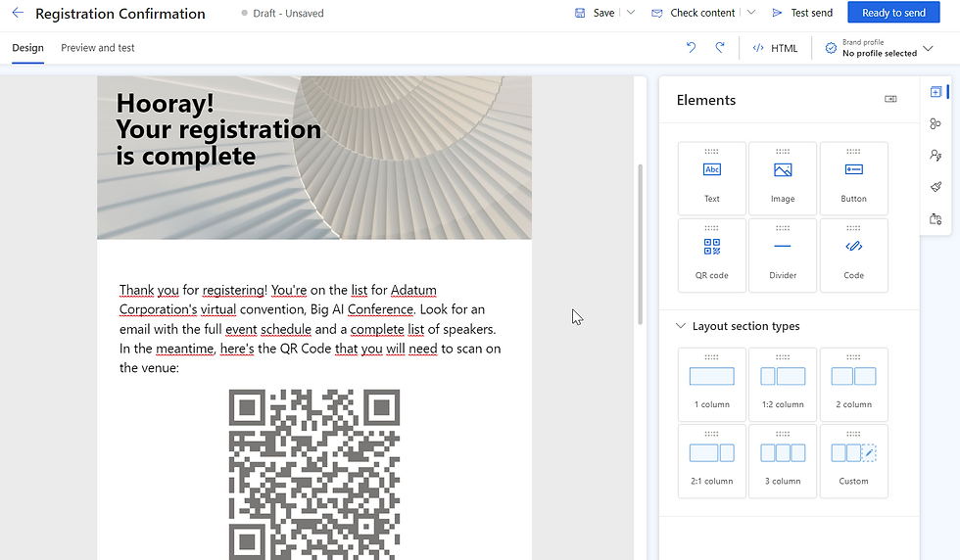The height and width of the screenshot is (560, 960).
Task: Expand the Check content dropdown arrow
Action: (x=751, y=13)
